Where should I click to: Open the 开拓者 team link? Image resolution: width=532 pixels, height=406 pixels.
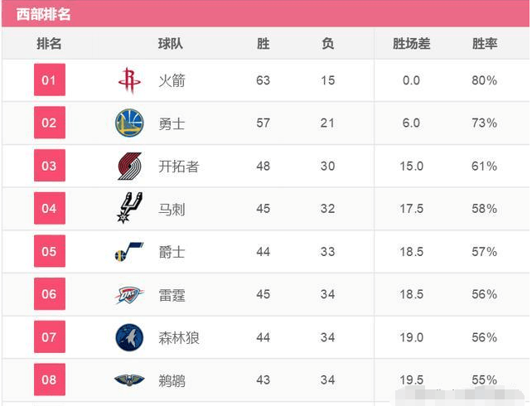tap(179, 167)
